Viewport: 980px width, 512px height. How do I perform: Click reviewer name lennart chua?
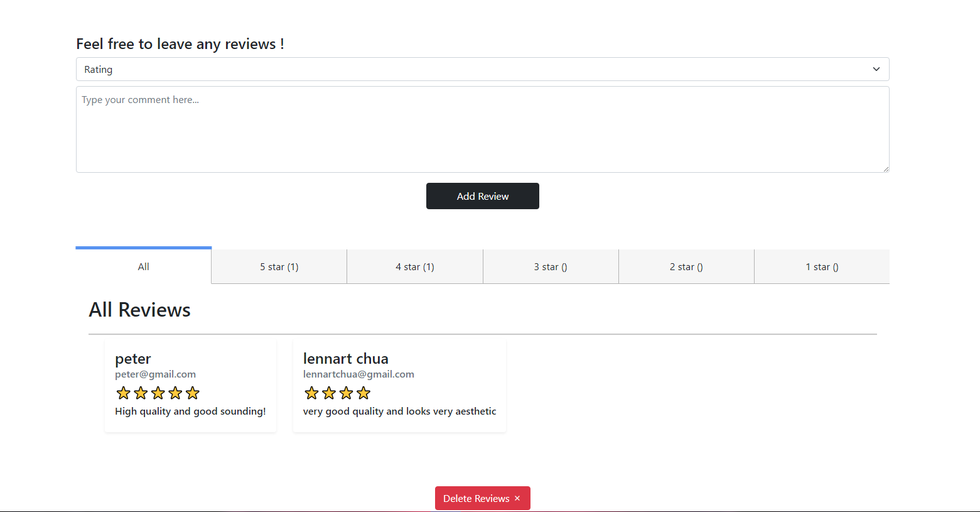(x=346, y=359)
